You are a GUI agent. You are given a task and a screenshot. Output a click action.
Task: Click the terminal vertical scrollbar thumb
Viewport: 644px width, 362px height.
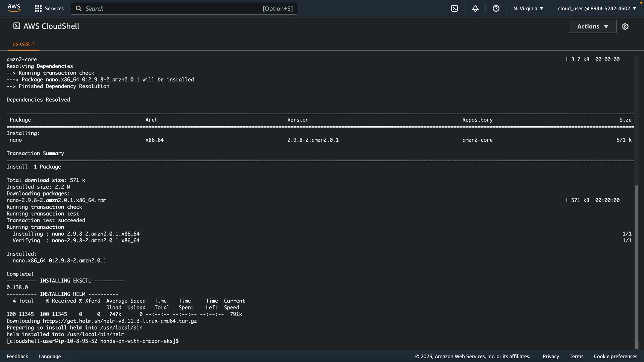click(x=636, y=266)
